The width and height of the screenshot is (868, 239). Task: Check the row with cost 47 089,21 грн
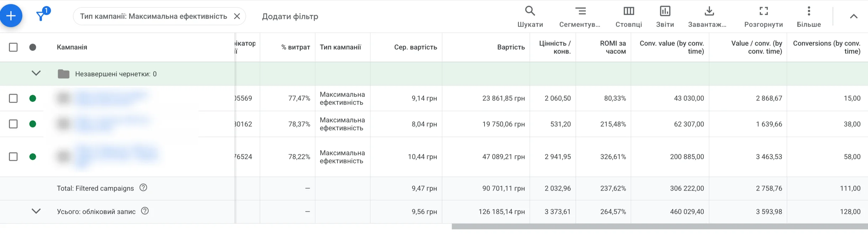click(x=13, y=157)
